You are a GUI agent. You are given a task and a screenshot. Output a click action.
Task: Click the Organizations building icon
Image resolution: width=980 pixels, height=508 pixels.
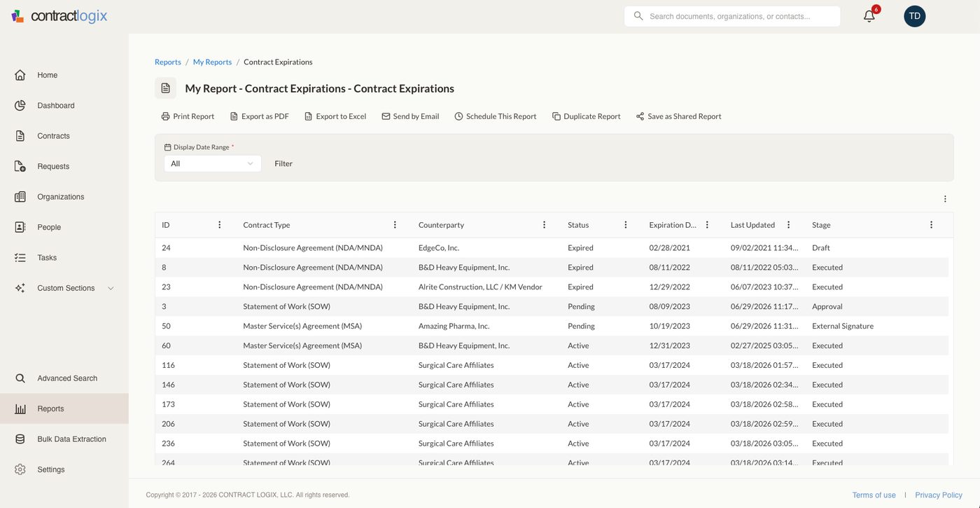point(20,197)
